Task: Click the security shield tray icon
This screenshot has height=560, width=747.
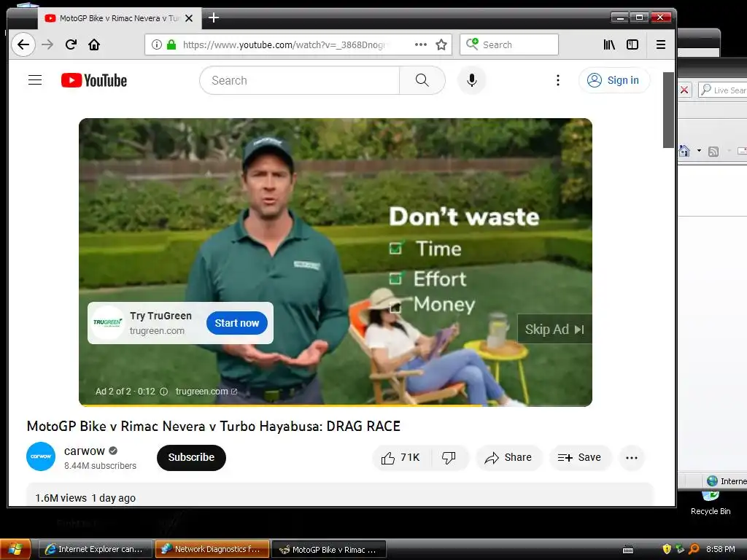Action: [667, 549]
